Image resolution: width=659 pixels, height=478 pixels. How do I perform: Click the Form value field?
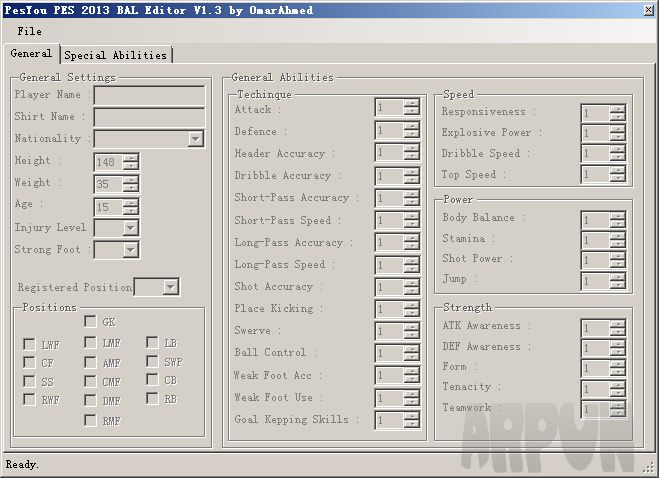(596, 368)
